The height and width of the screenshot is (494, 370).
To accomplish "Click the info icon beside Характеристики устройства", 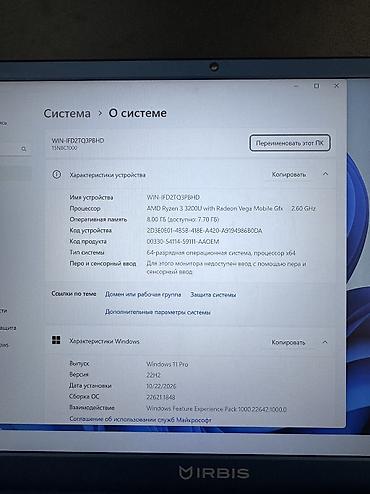I will [57, 174].
